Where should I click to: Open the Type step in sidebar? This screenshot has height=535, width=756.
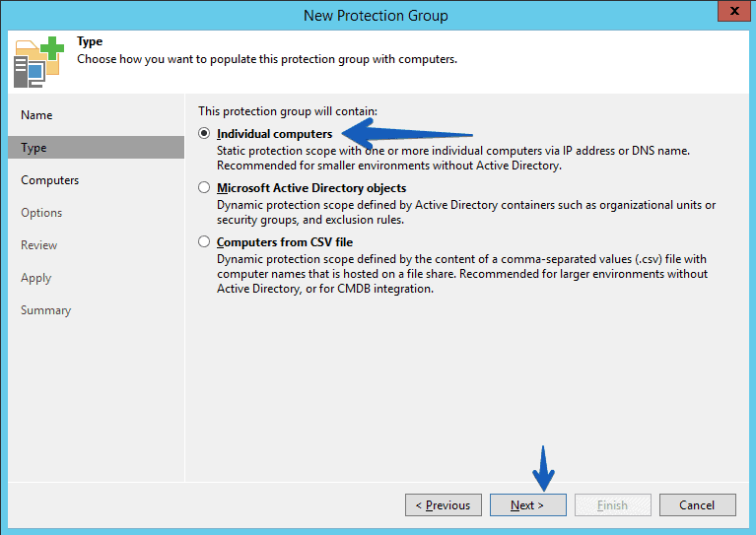(x=96, y=148)
